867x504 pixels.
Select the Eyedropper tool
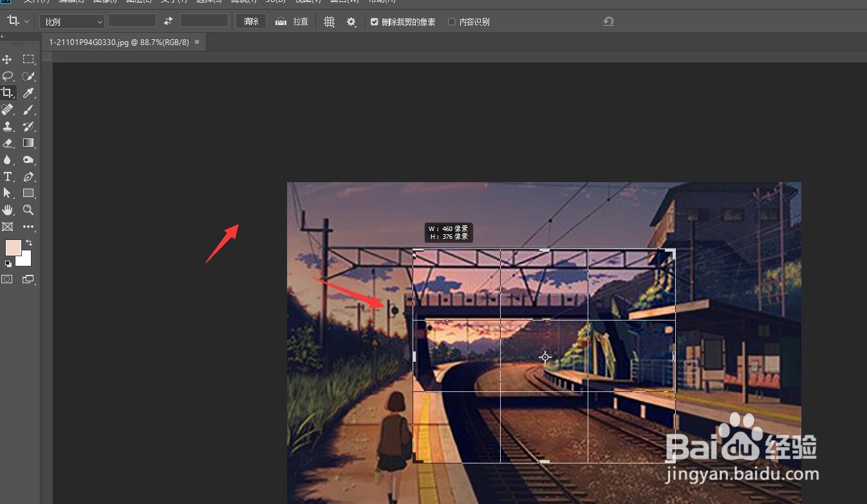(x=28, y=93)
